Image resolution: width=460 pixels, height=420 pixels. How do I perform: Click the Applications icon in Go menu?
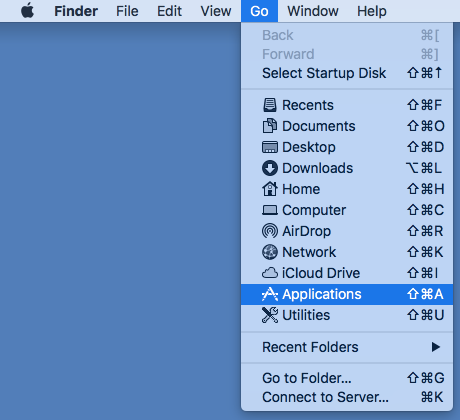click(x=270, y=294)
